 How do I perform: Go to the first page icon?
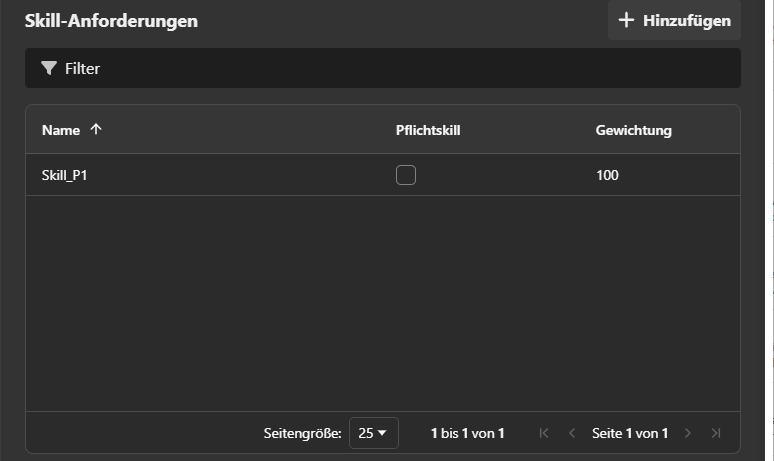pos(544,433)
